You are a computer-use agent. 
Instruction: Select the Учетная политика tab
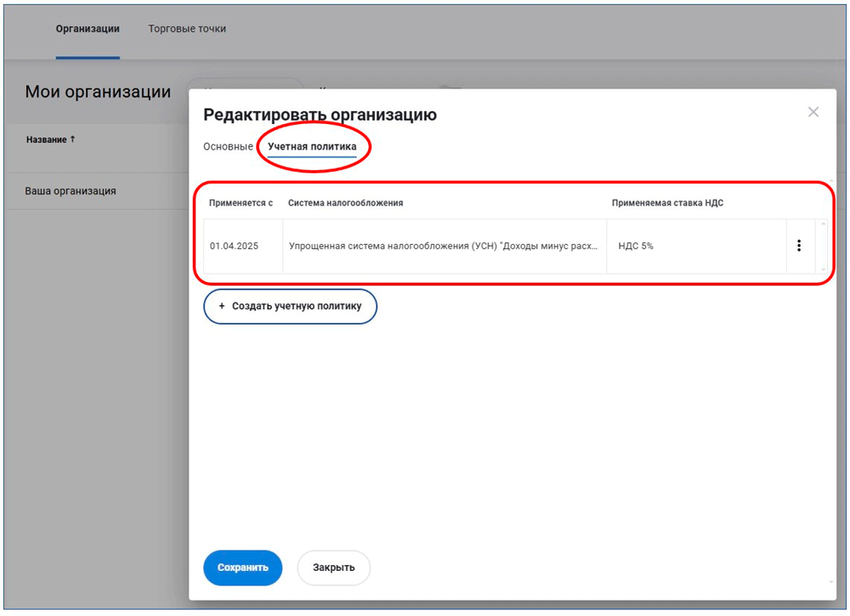(312, 147)
